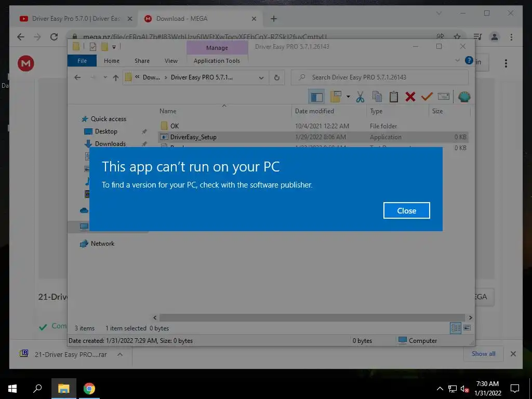Image resolution: width=532 pixels, height=399 pixels.
Task: Open the File tab in Explorer
Action: (x=82, y=61)
